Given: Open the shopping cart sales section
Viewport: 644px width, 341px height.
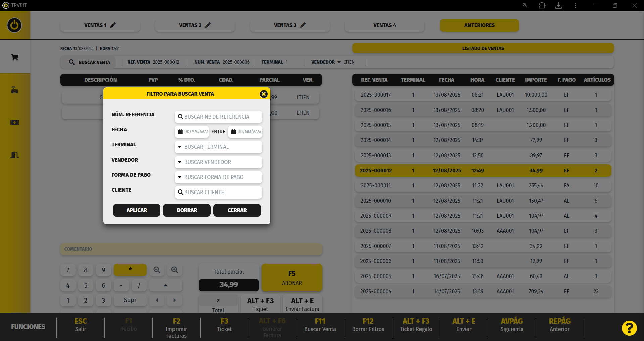Looking at the screenshot, I should click(15, 57).
